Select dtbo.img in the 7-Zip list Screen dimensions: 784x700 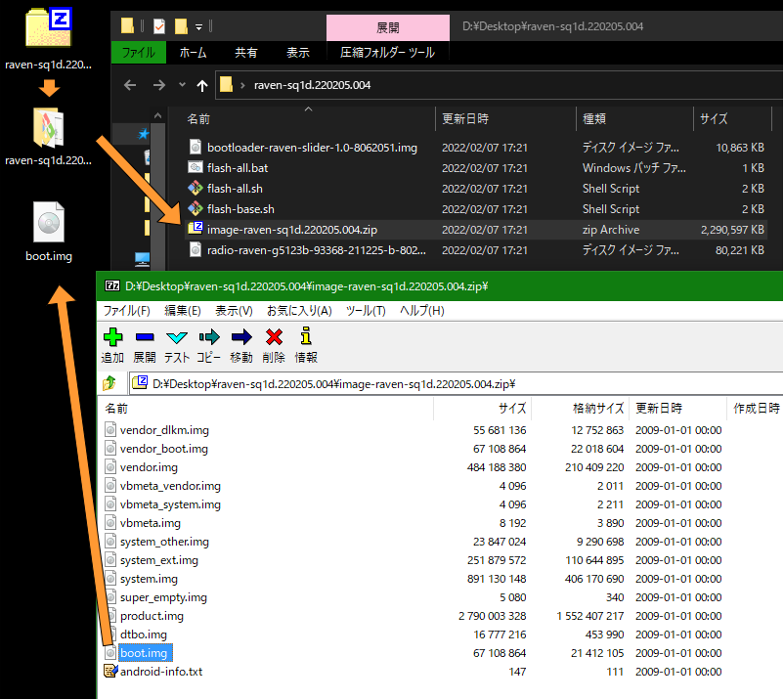pos(143,634)
